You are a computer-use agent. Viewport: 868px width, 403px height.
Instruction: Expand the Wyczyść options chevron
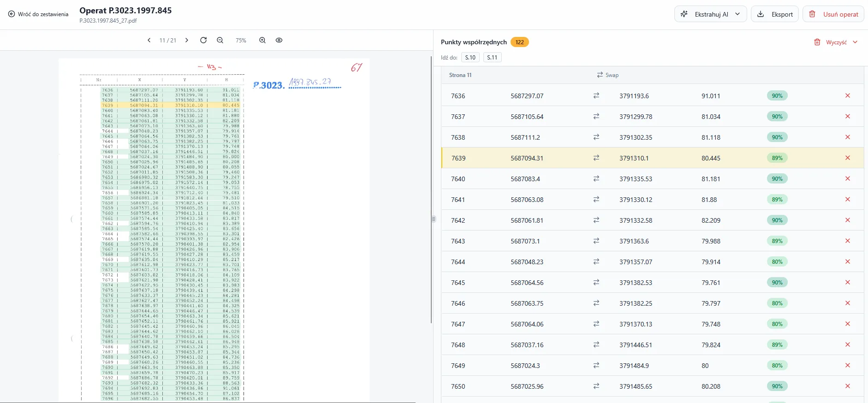pos(855,42)
